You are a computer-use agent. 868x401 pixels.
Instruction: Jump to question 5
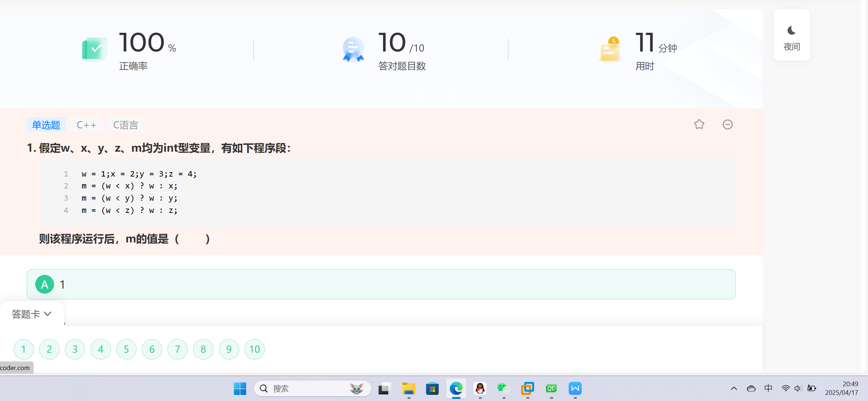pyautogui.click(x=126, y=349)
